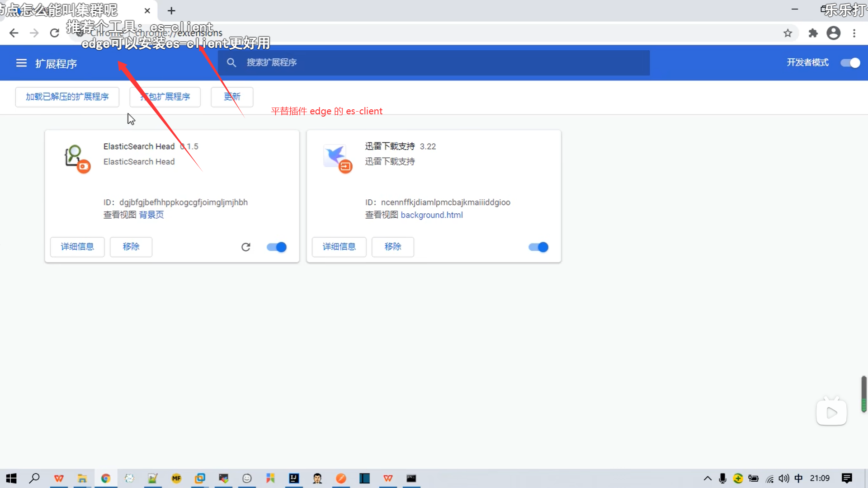Open a new browser tab
This screenshot has height=488, width=868.
coord(171,10)
